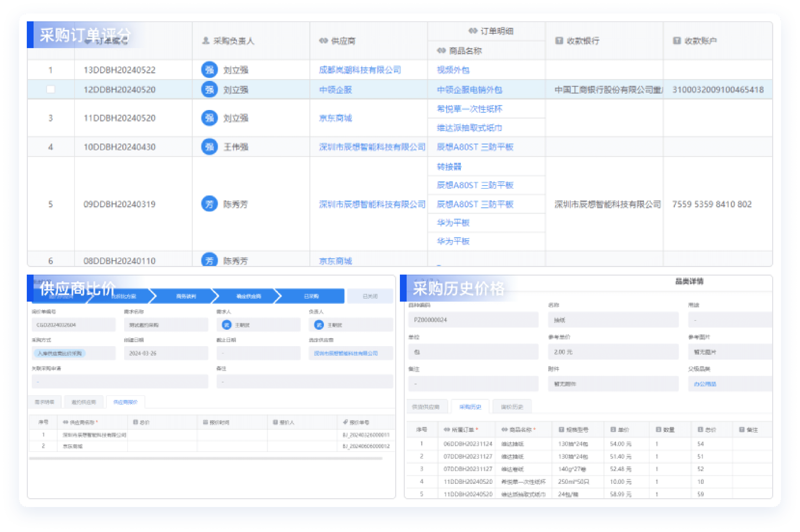Select history order 06DDBH20231124
The image size is (800, 532).
468,444
